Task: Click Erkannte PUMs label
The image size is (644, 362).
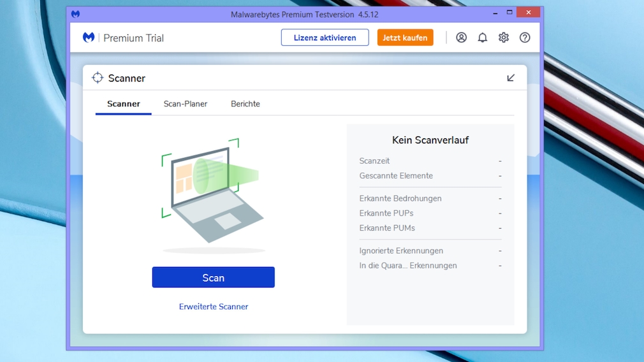Action: 387,228
